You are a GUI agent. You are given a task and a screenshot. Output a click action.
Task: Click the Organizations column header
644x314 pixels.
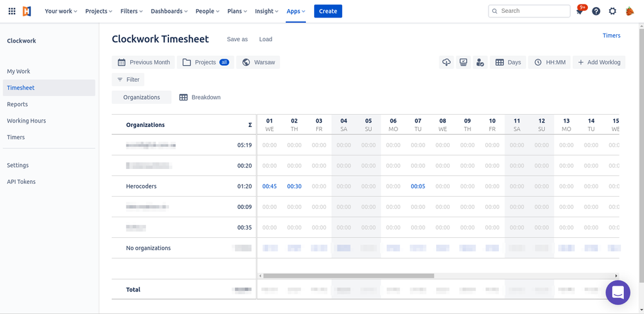[x=145, y=125]
